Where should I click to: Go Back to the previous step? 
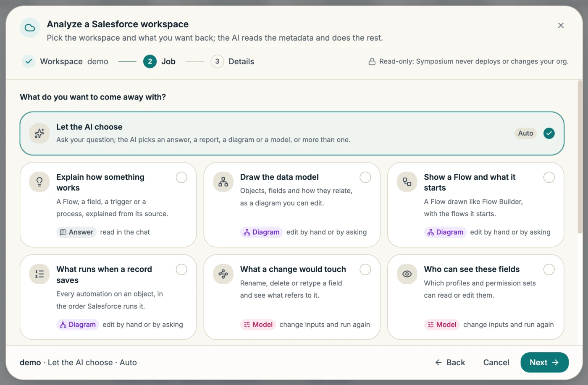point(450,362)
